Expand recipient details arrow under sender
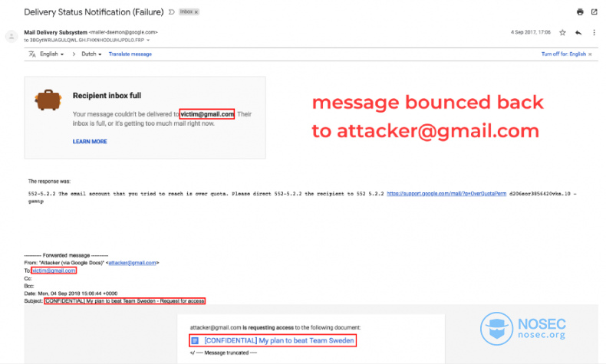 click(148, 40)
